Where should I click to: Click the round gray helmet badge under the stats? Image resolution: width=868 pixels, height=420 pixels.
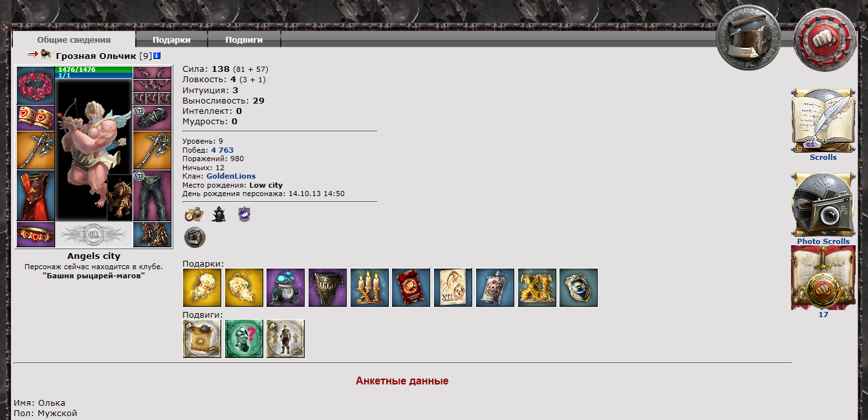click(195, 237)
